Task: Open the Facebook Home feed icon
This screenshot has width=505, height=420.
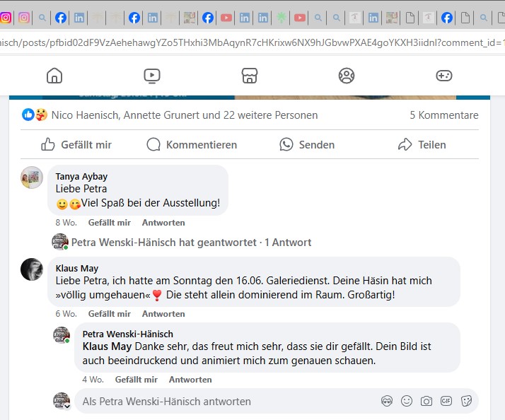Action: [x=54, y=76]
